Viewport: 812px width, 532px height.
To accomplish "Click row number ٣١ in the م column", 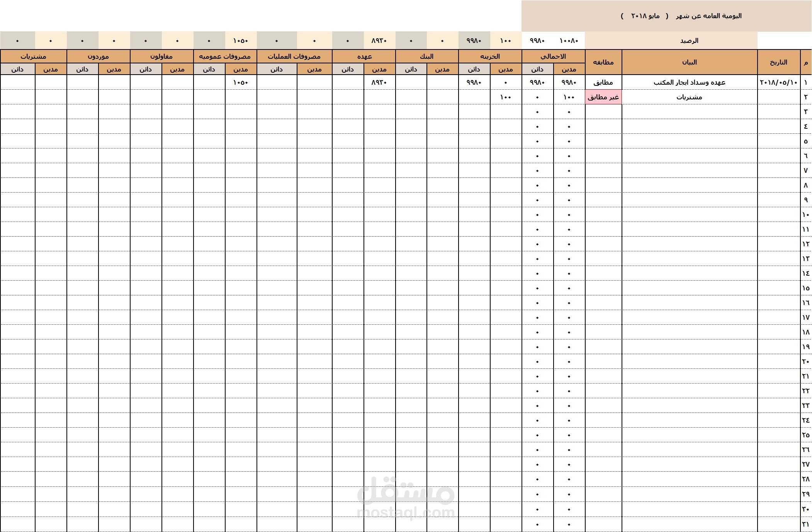I will click(x=806, y=524).
